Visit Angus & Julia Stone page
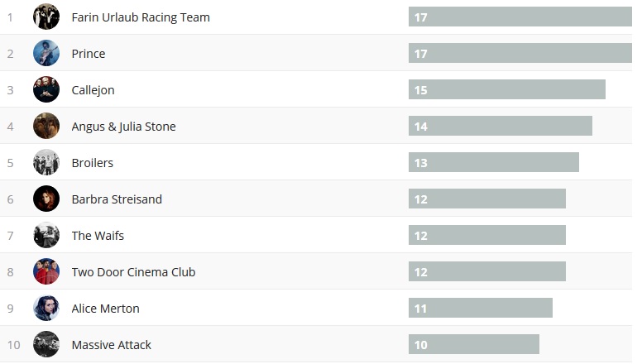Viewport: 642px width, 364px height. (x=123, y=127)
